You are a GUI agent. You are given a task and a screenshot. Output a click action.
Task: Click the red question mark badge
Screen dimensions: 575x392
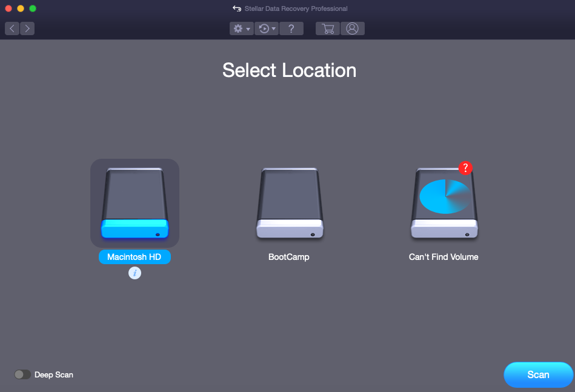pos(465,168)
